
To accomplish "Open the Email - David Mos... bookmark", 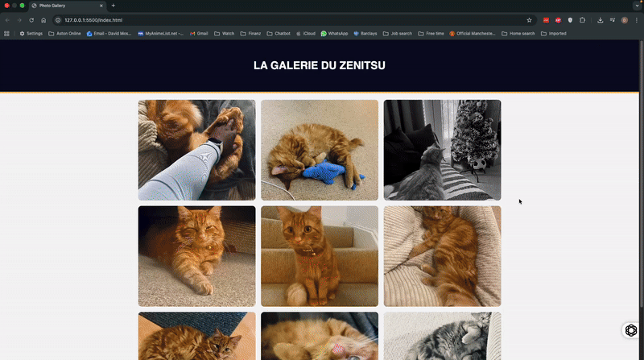I will [109, 34].
